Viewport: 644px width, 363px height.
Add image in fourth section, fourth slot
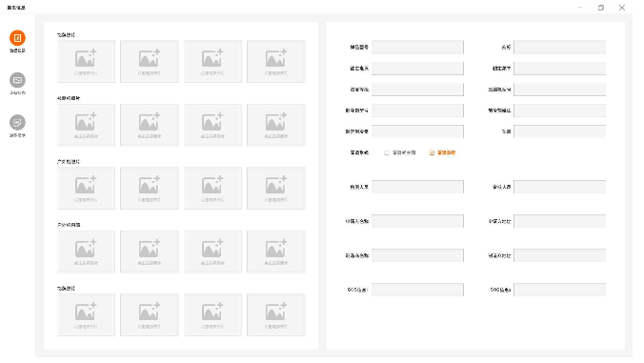pos(276,252)
